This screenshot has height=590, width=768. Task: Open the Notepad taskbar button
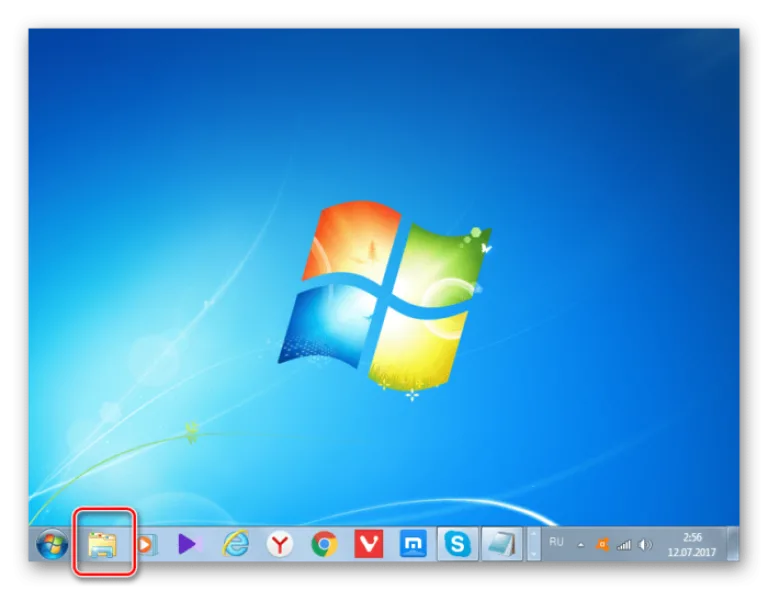[x=502, y=544]
